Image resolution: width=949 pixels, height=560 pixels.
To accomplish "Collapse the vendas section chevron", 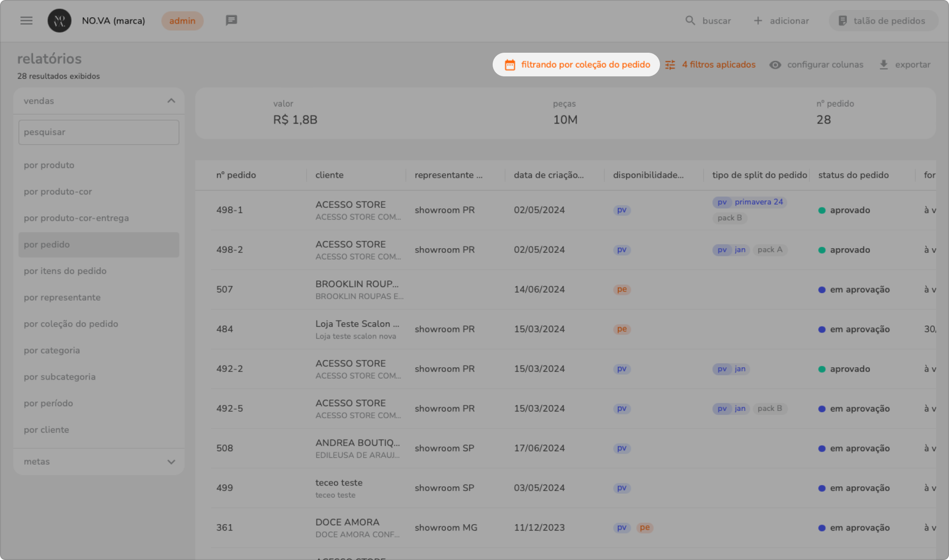I will (171, 101).
